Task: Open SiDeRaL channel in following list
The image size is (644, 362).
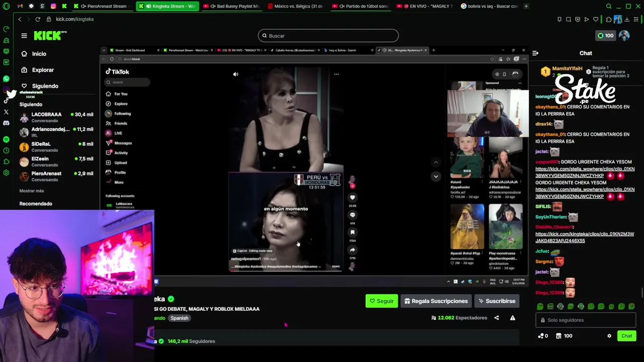Action: click(x=56, y=146)
